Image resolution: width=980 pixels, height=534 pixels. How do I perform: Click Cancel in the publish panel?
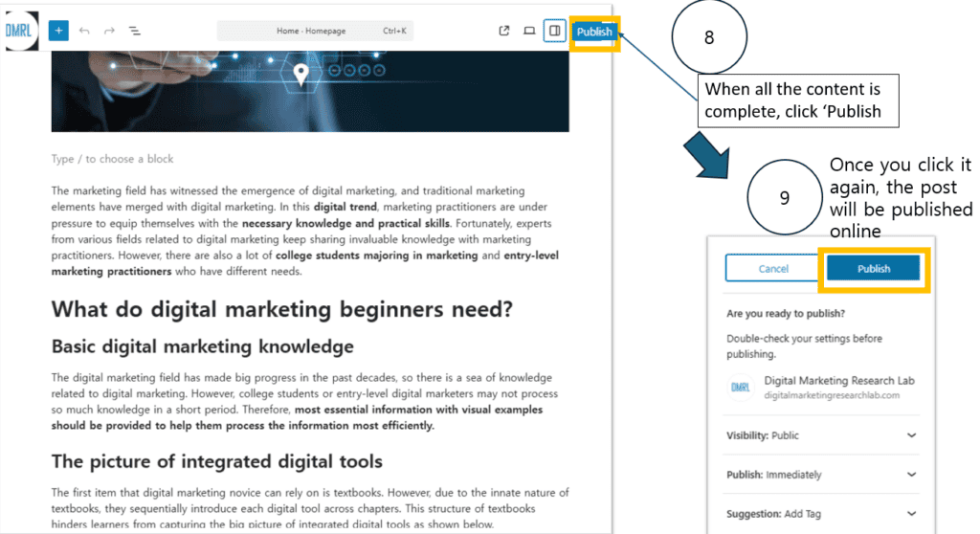coord(773,269)
